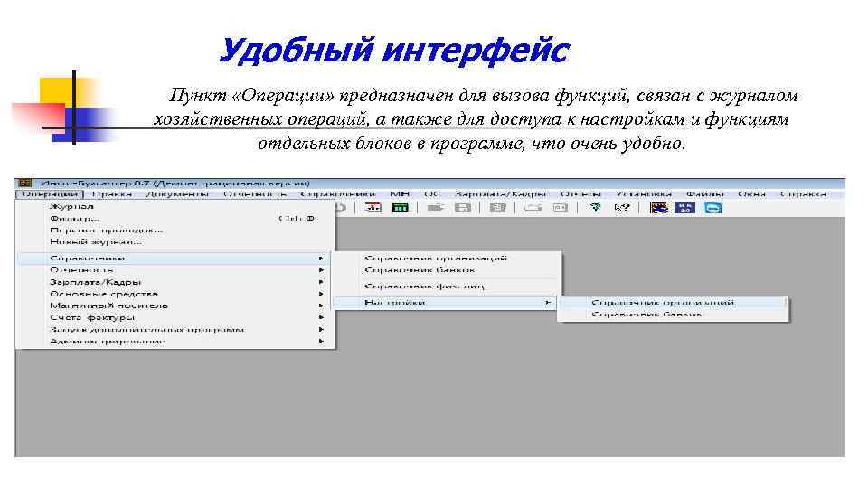Open the Окна menu
Screen dimensions: 868x488
click(751, 194)
